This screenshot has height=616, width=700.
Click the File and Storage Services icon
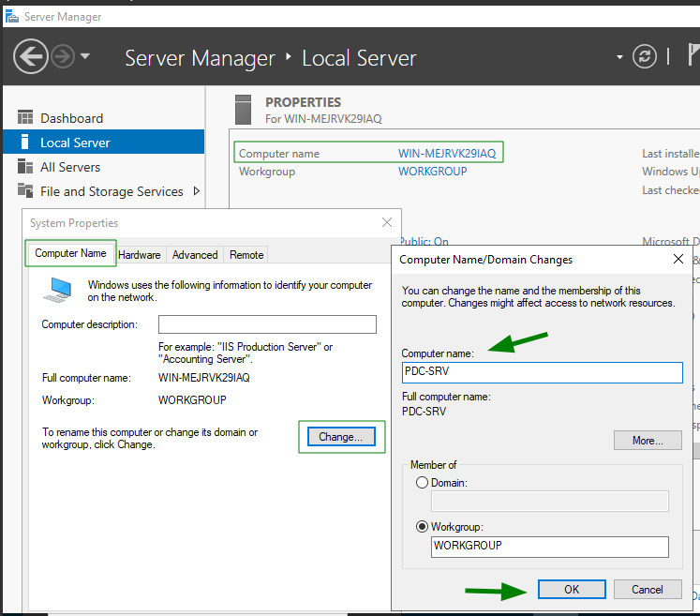click(x=25, y=190)
